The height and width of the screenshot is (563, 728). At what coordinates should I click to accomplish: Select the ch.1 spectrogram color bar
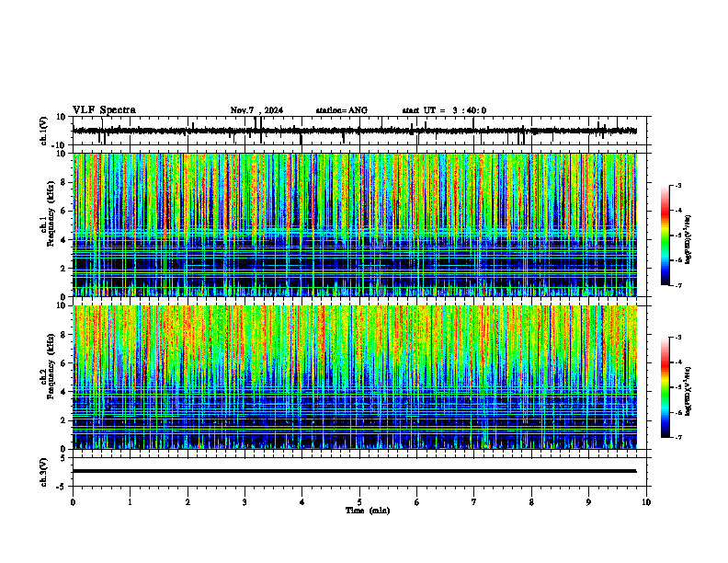pos(665,236)
